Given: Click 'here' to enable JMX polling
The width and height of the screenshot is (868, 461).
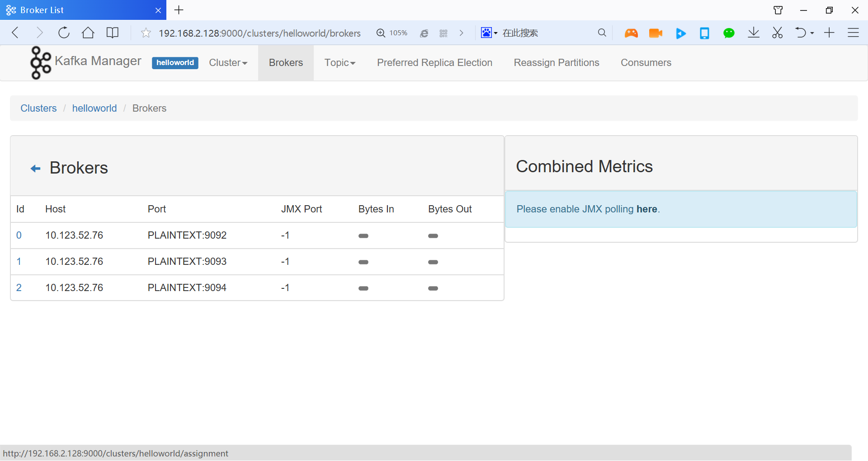Looking at the screenshot, I should (x=646, y=209).
